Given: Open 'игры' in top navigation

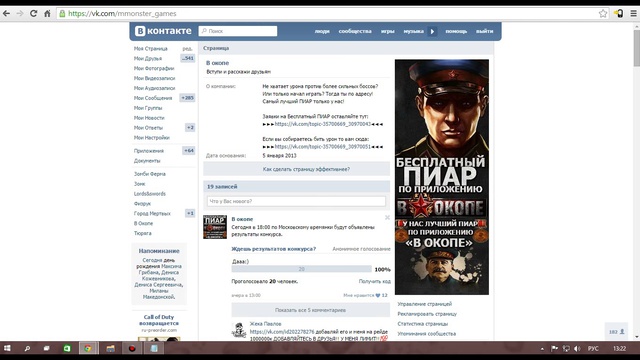Looking at the screenshot, I should pos(387,31).
